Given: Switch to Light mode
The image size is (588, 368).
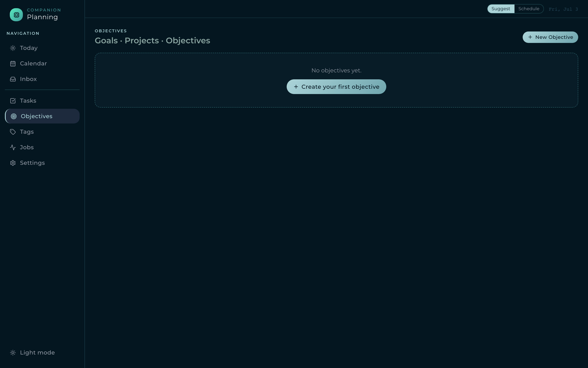Looking at the screenshot, I should pos(42,353).
